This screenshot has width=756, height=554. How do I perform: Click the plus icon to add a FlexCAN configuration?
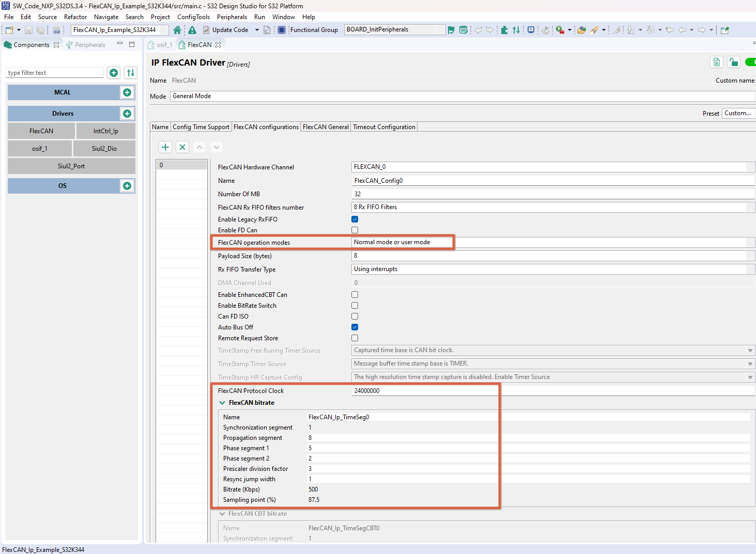(165, 147)
